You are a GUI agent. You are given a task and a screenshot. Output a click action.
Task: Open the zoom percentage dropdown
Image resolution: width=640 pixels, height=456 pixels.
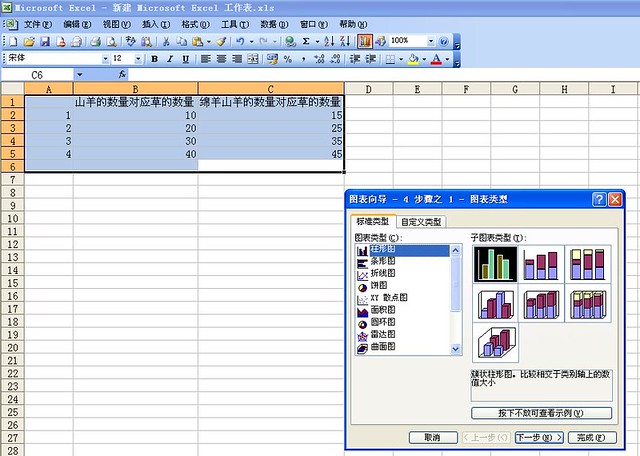tap(431, 41)
